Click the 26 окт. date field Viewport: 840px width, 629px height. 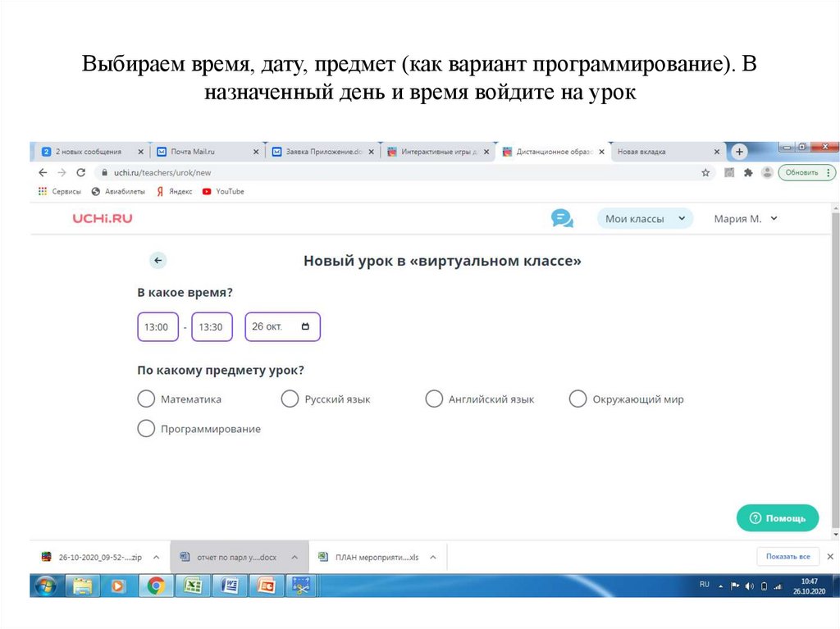[x=283, y=327]
